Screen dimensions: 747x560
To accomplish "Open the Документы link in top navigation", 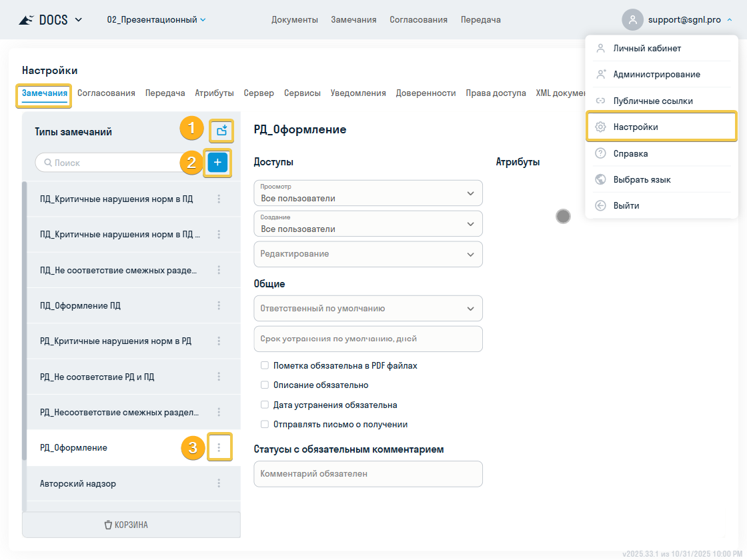I will [x=294, y=20].
